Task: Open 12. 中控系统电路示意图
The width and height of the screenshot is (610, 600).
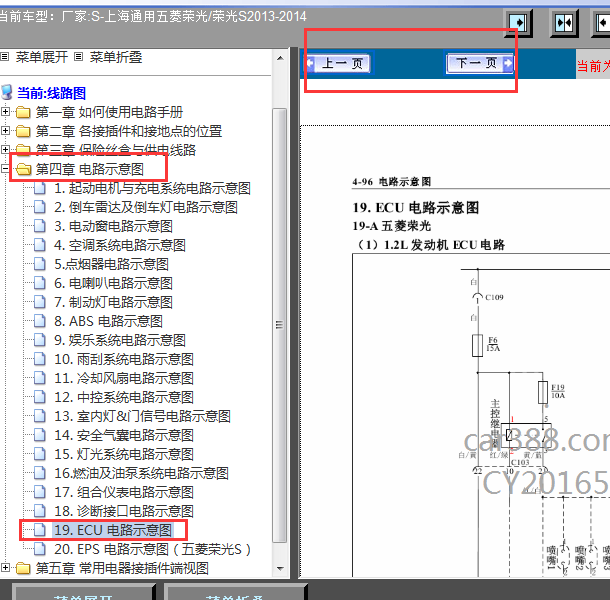Action: click(x=124, y=398)
